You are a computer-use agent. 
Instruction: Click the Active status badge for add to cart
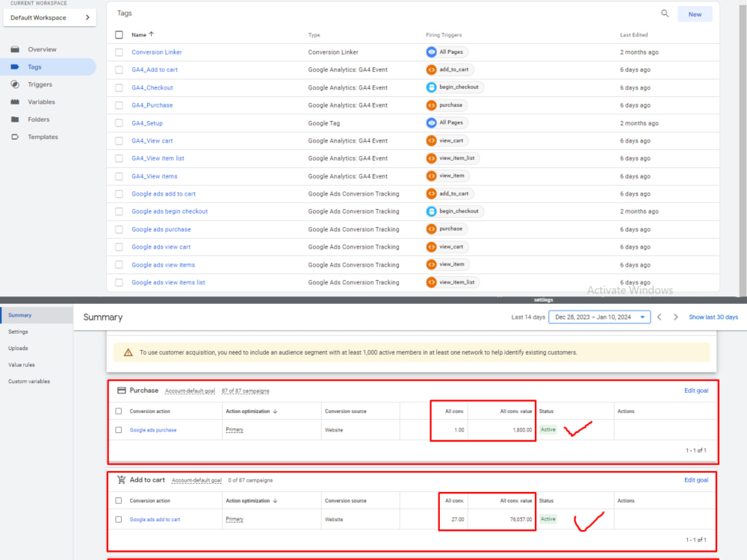click(548, 519)
